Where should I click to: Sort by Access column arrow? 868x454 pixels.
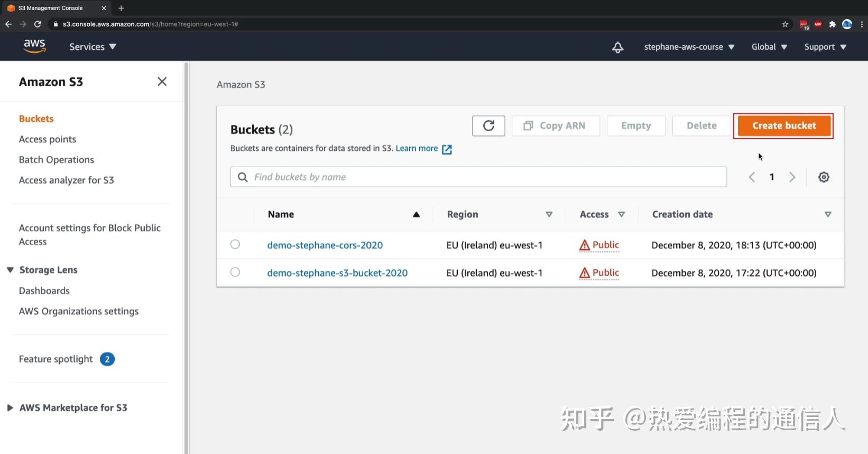(x=622, y=214)
